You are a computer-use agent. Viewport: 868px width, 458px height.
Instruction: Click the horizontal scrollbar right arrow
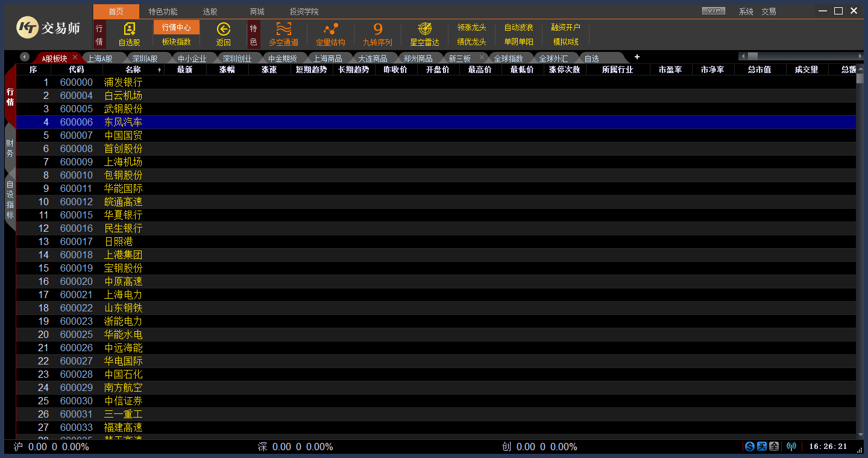(860, 56)
